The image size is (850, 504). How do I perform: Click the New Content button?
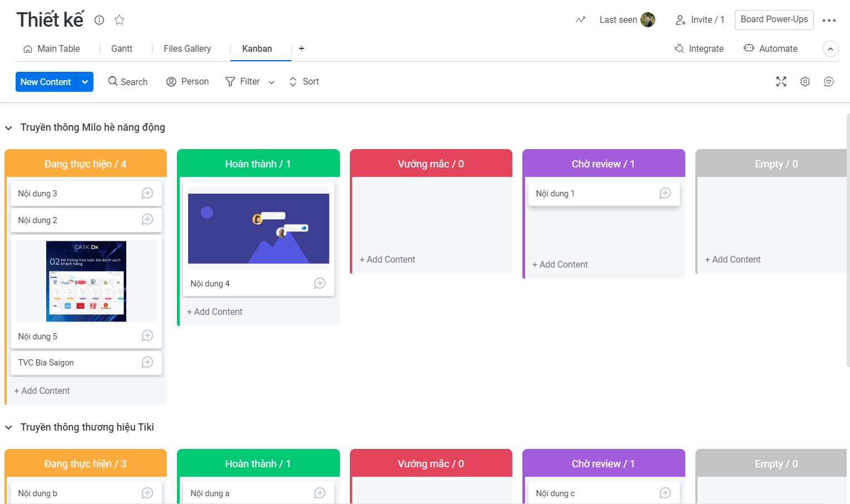[46, 81]
